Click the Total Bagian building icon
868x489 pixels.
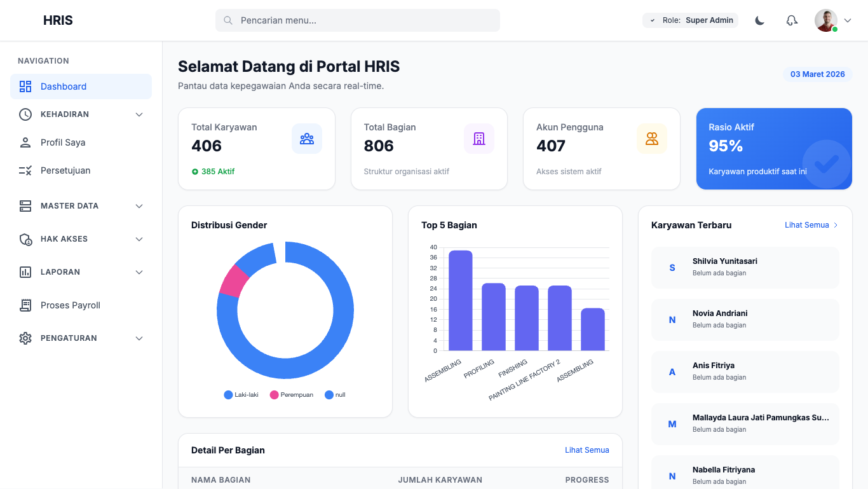click(479, 139)
